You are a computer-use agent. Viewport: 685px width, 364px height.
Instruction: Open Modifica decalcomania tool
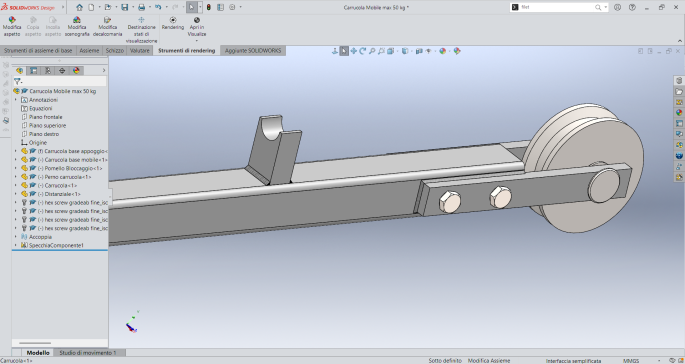coord(107,27)
